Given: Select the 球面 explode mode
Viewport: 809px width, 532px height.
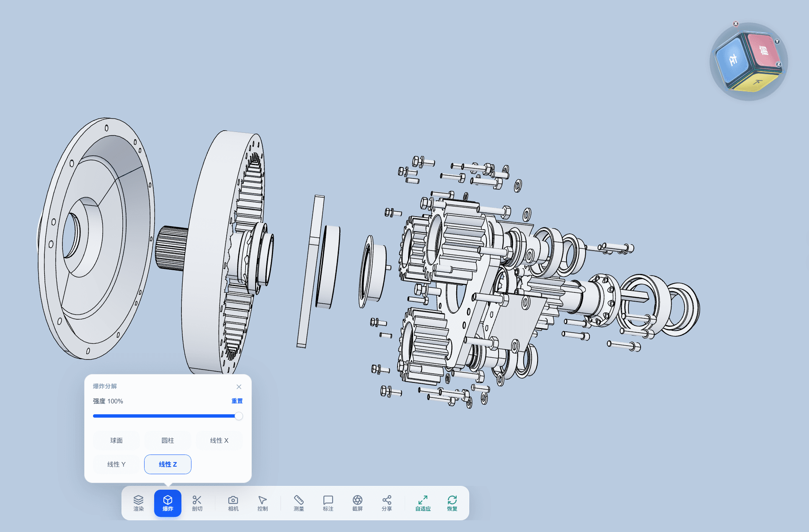Looking at the screenshot, I should [116, 440].
